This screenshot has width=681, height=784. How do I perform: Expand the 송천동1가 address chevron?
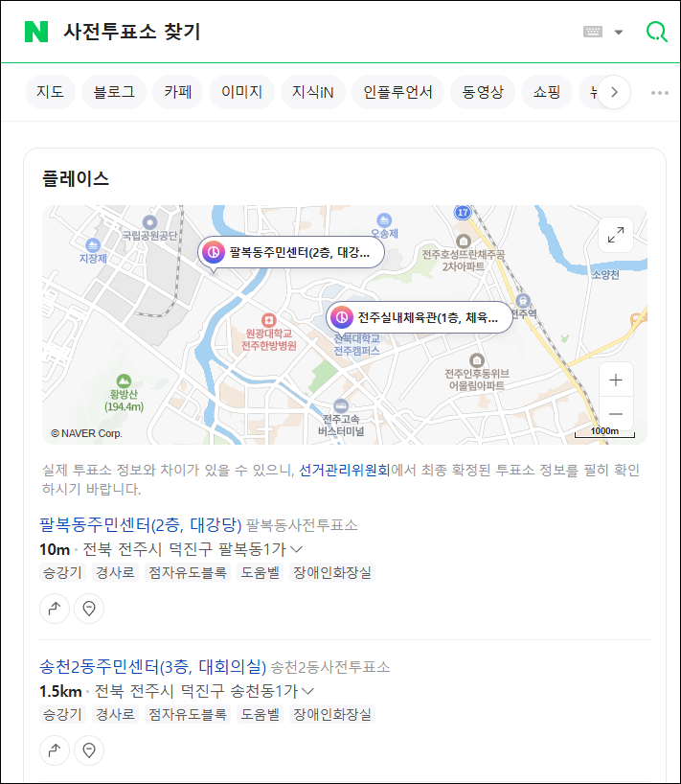click(x=308, y=691)
